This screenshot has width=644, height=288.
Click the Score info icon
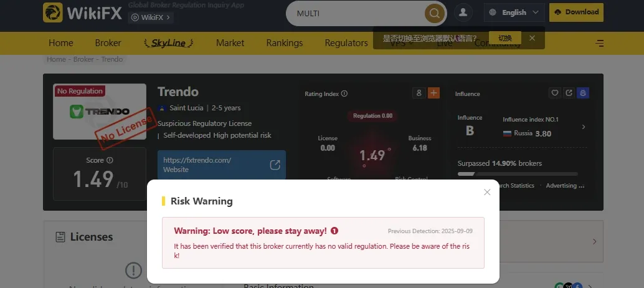pos(110,160)
